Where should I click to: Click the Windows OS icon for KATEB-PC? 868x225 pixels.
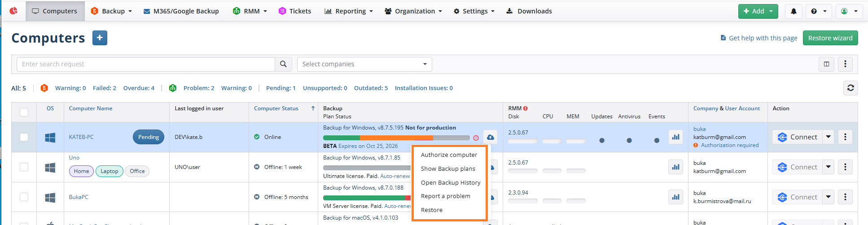click(50, 138)
